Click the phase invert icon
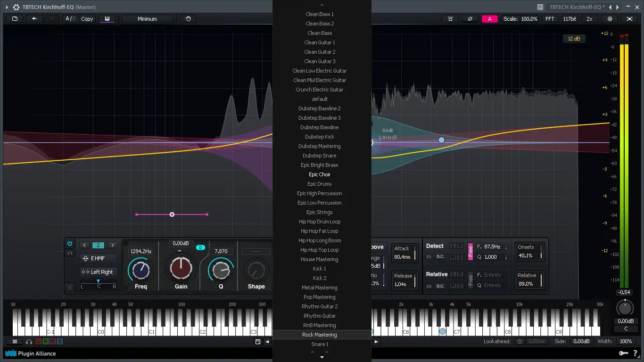 (469, 18)
